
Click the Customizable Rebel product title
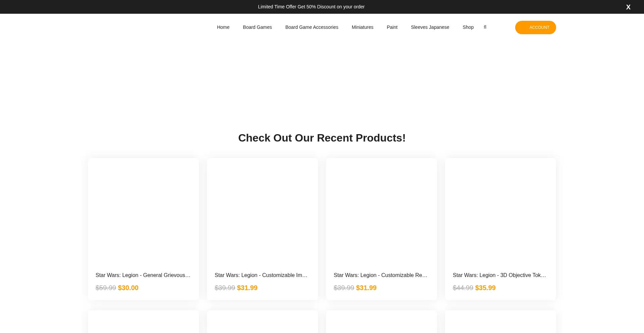[x=380, y=275]
